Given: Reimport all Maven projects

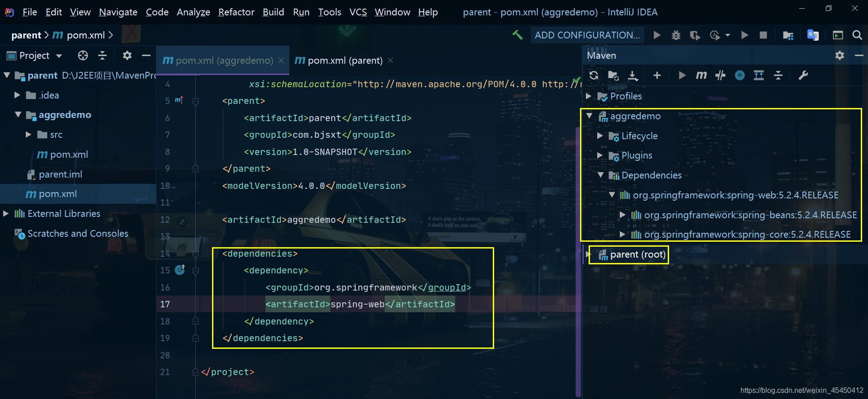Looking at the screenshot, I should [x=594, y=75].
